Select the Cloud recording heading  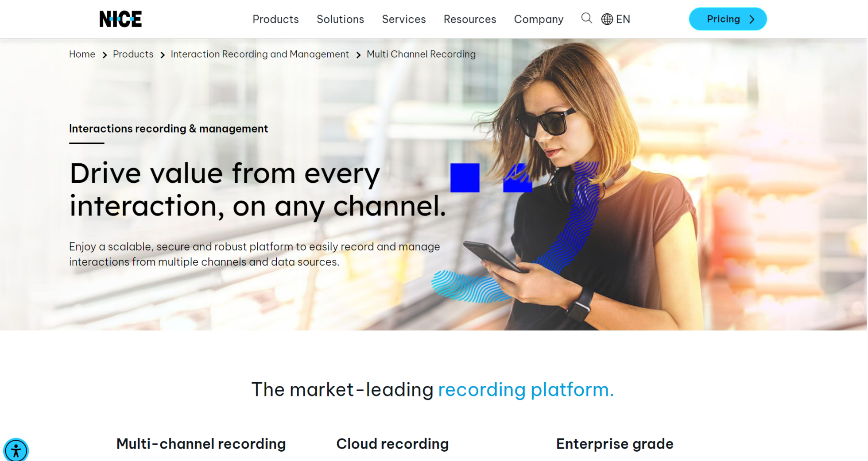(392, 444)
